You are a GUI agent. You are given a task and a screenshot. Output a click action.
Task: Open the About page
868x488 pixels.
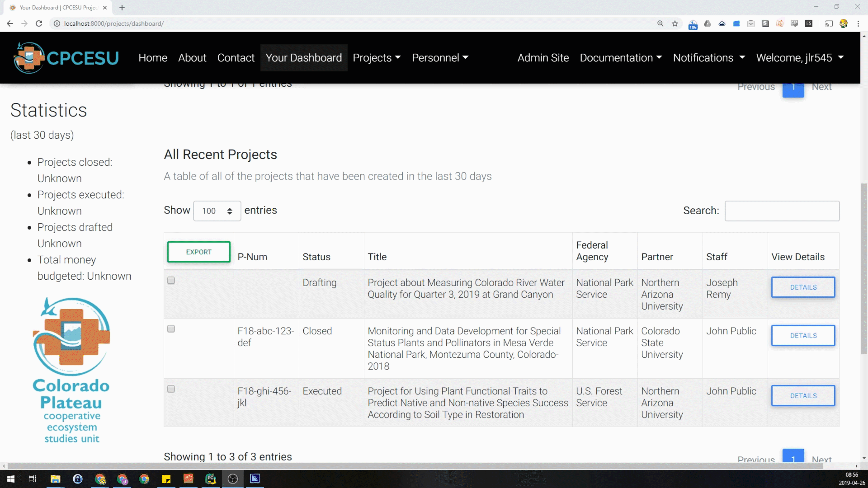point(192,58)
